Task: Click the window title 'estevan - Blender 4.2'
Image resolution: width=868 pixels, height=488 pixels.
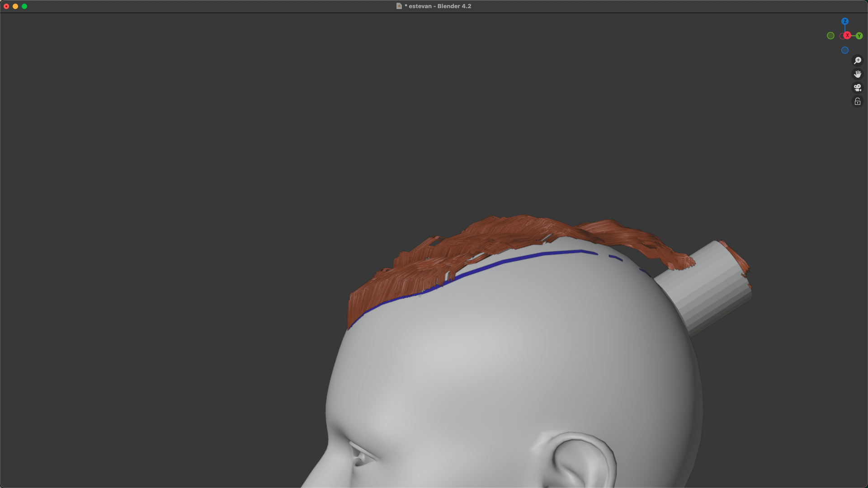Action: [440, 6]
